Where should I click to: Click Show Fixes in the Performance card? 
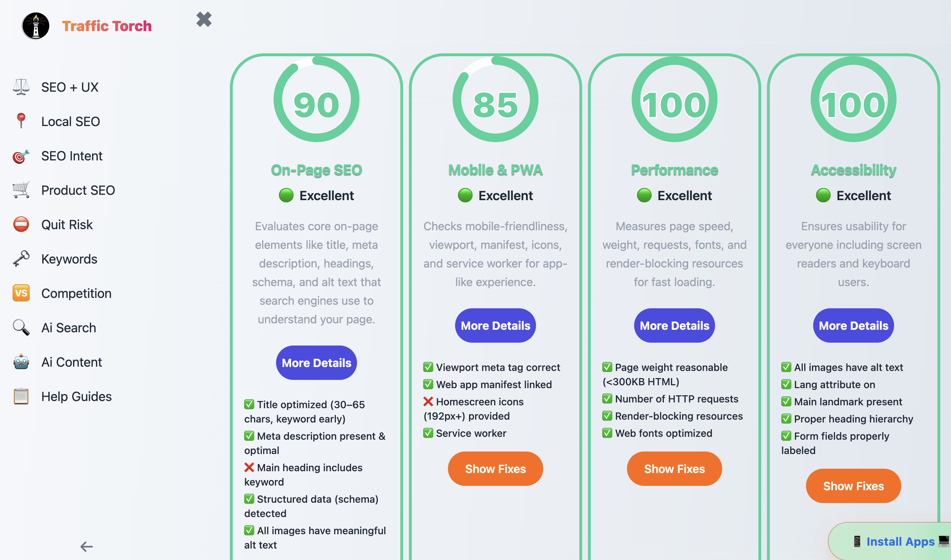tap(674, 469)
